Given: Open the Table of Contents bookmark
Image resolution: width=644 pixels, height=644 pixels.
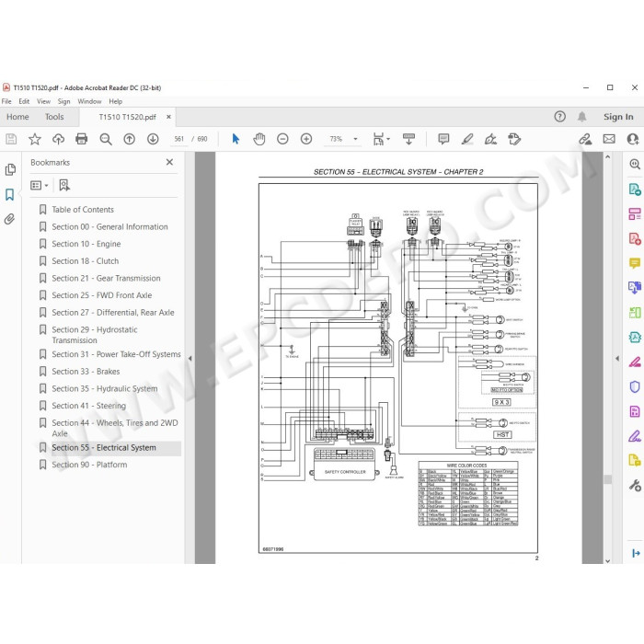Looking at the screenshot, I should click(83, 210).
